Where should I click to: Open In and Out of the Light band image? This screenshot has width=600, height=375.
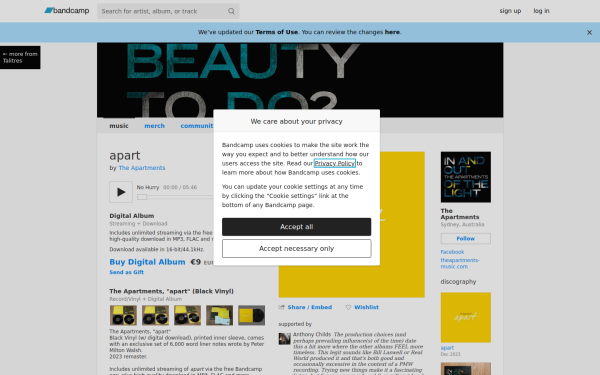point(466,177)
